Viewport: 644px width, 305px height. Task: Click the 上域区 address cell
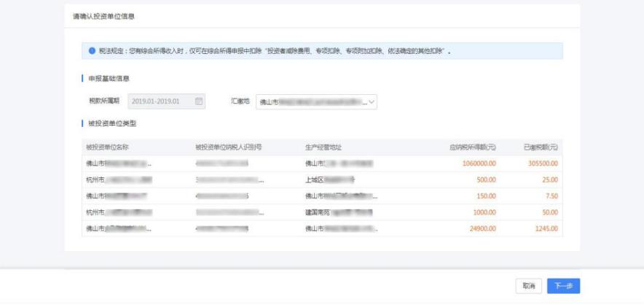[330, 180]
